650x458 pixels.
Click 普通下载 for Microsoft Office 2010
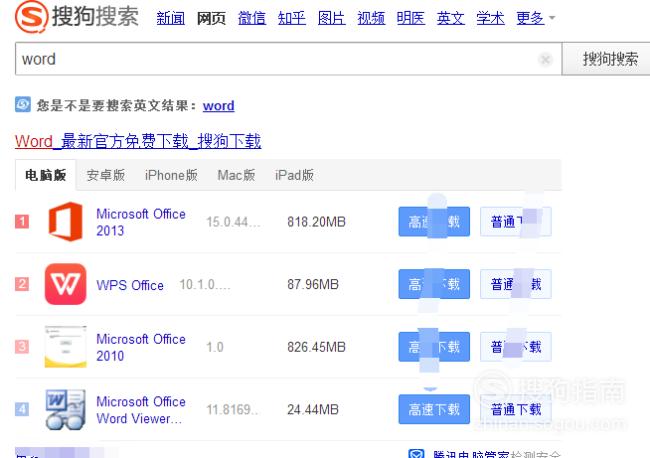click(x=516, y=347)
